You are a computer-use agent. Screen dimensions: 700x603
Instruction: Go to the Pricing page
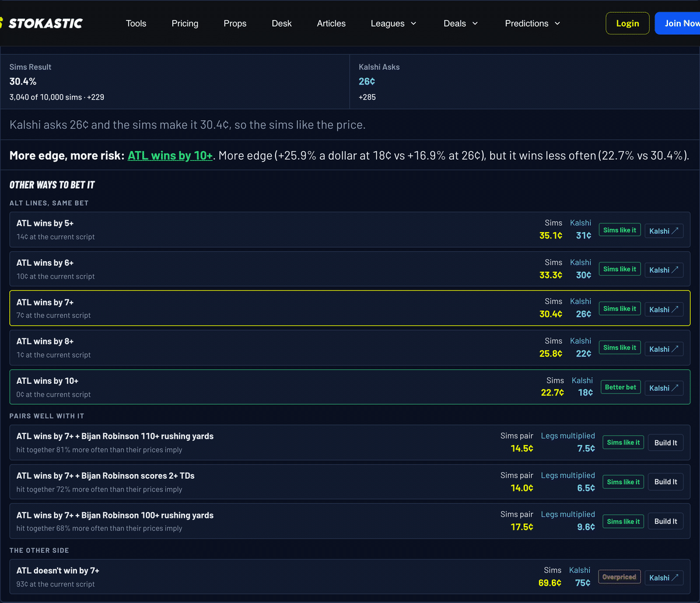pos(185,23)
